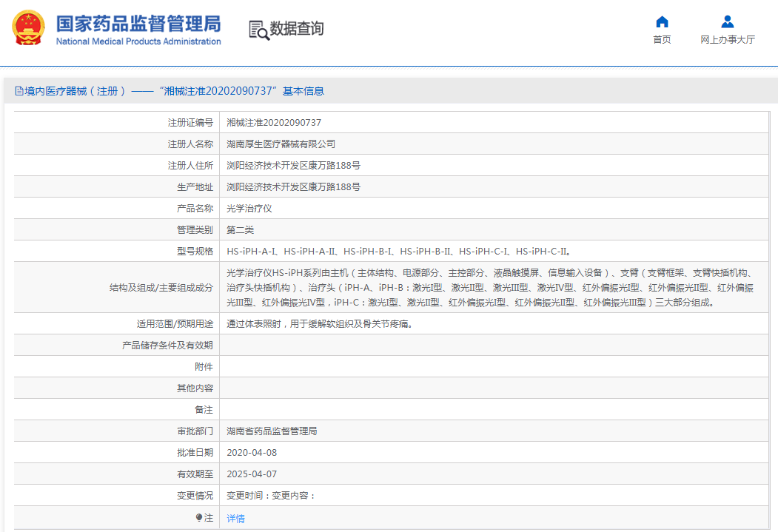Click the lightbulb icon beside 注
The width and height of the screenshot is (778, 532).
point(199,518)
